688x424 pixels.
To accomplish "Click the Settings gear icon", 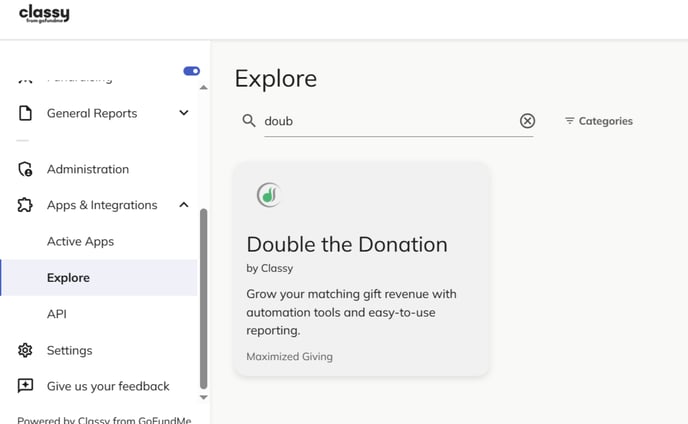I will 25,350.
